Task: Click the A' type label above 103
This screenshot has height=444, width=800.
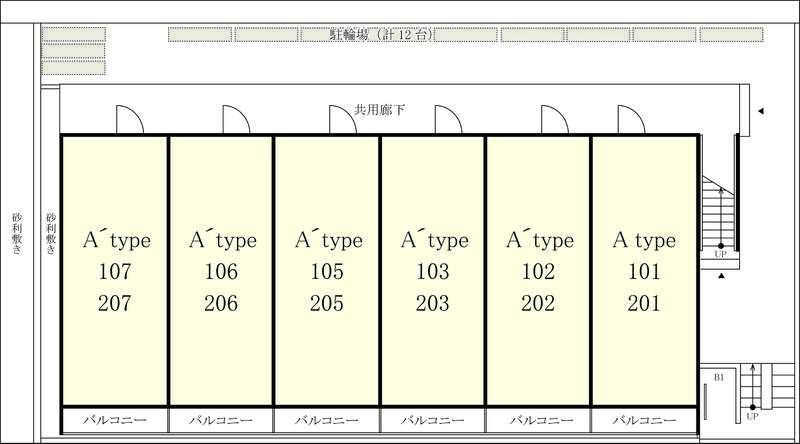Action: pos(435,240)
